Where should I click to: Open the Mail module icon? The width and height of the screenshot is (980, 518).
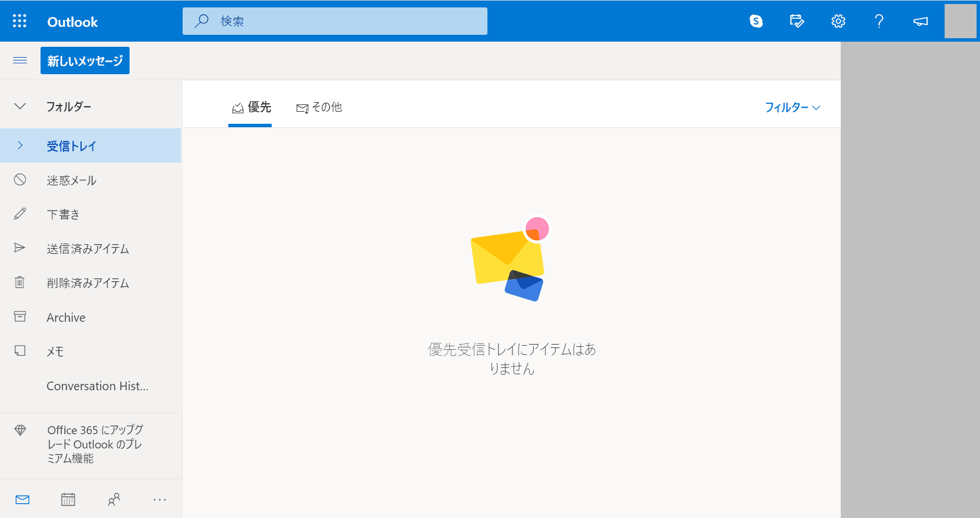tap(22, 500)
